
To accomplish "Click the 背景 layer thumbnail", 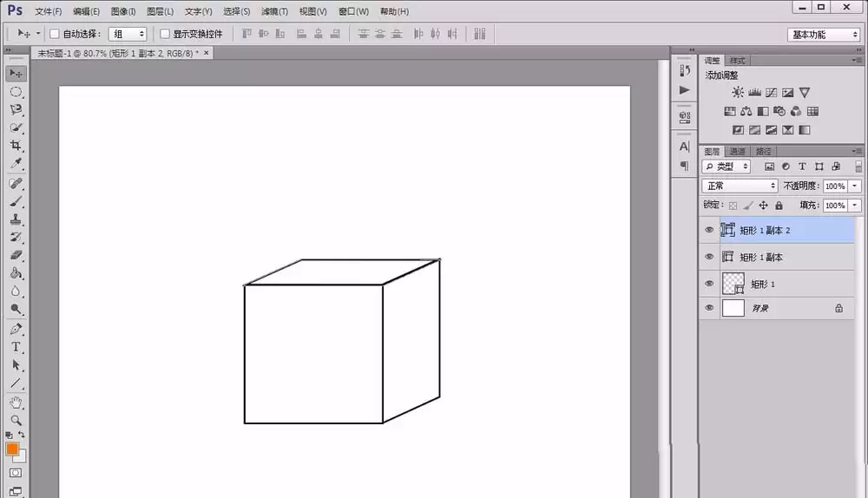I will (733, 308).
